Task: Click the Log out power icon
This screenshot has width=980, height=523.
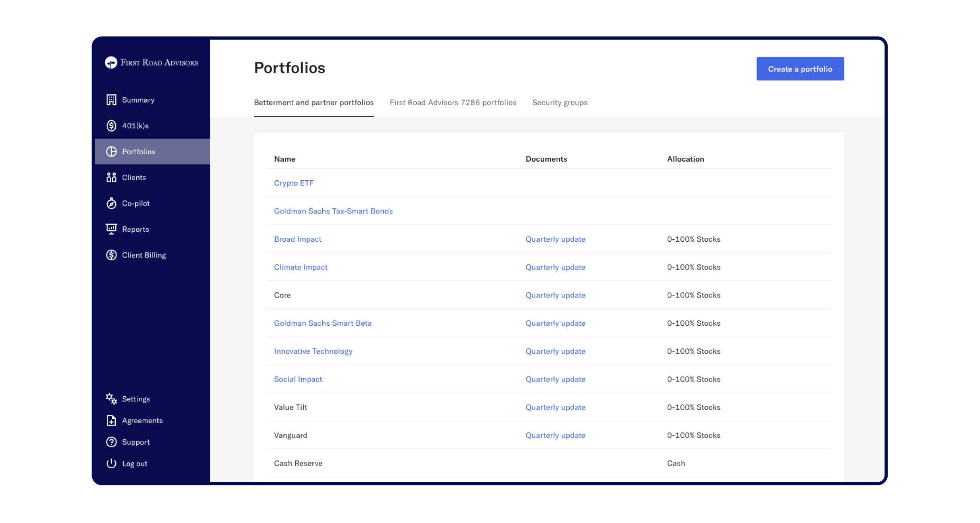Action: [x=111, y=463]
